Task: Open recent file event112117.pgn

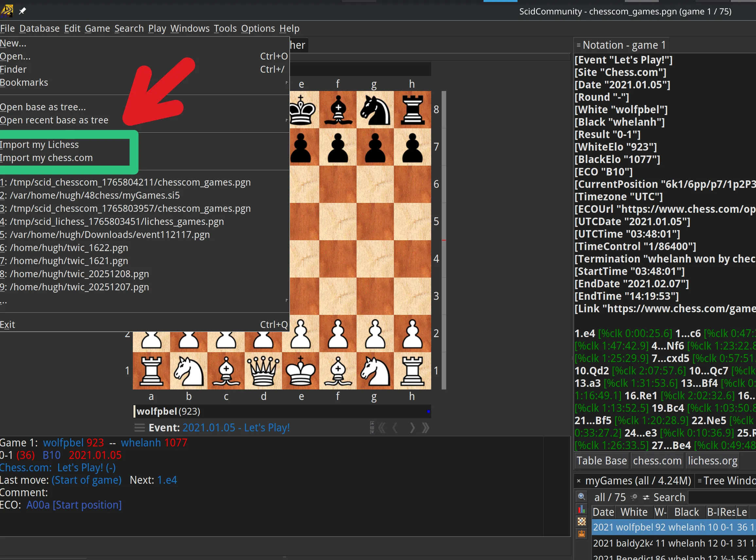Action: (x=144, y=235)
